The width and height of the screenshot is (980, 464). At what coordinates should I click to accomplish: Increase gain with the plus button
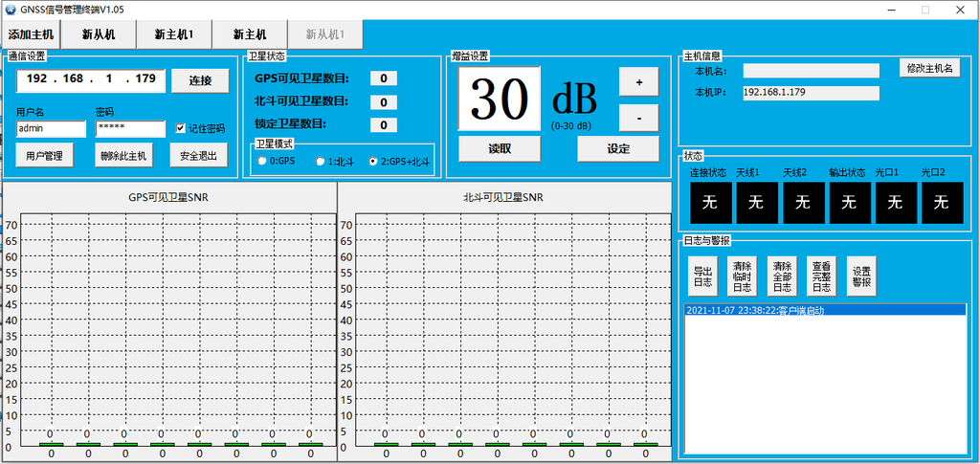pyautogui.click(x=638, y=82)
